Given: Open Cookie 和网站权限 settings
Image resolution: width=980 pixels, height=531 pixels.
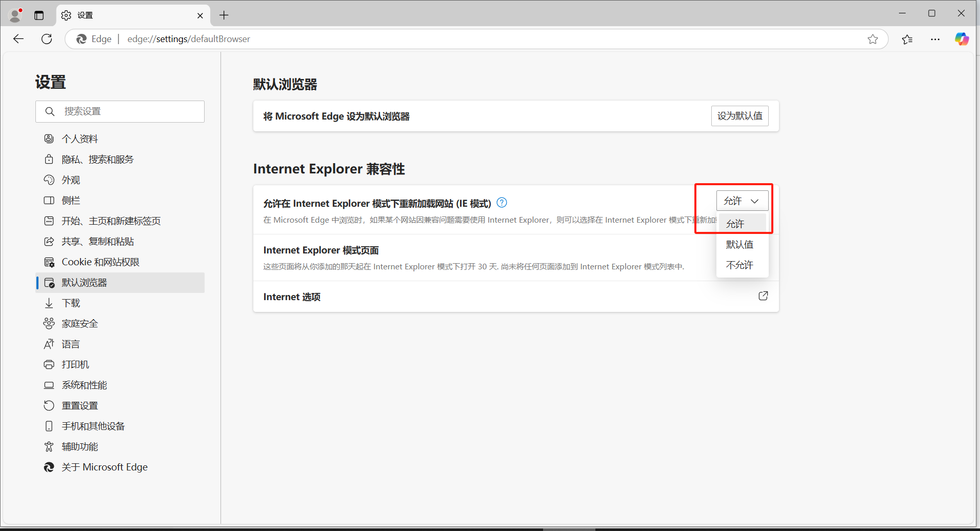Looking at the screenshot, I should (120, 262).
